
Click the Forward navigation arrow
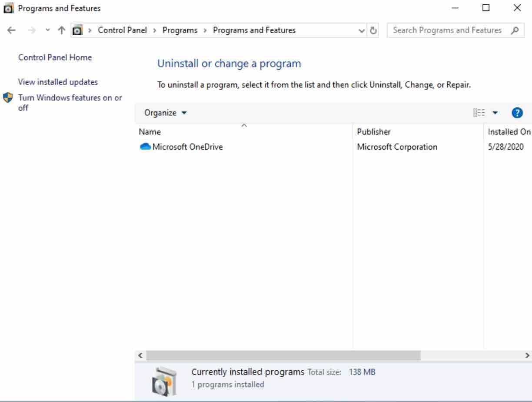tap(32, 30)
